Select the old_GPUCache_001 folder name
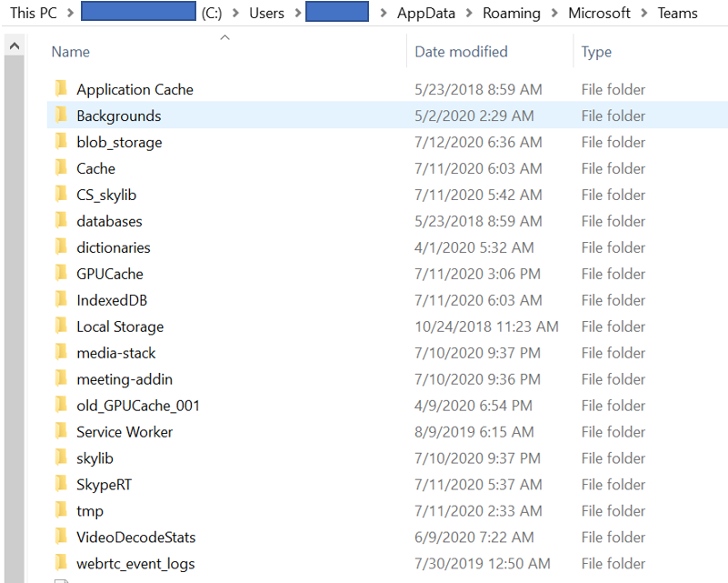Image resolution: width=728 pixels, height=583 pixels. click(138, 406)
